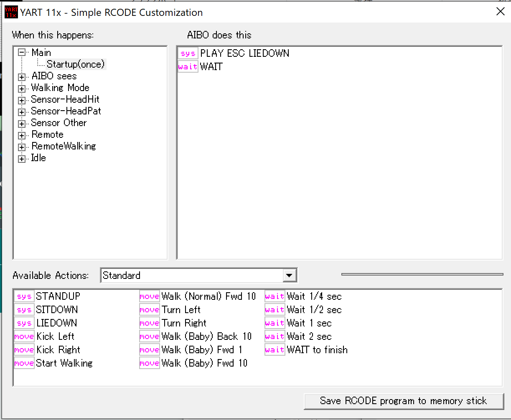Screen dimensions: 511x420
Task: Expand the RemoteWalking tree node
Action: pos(22,147)
